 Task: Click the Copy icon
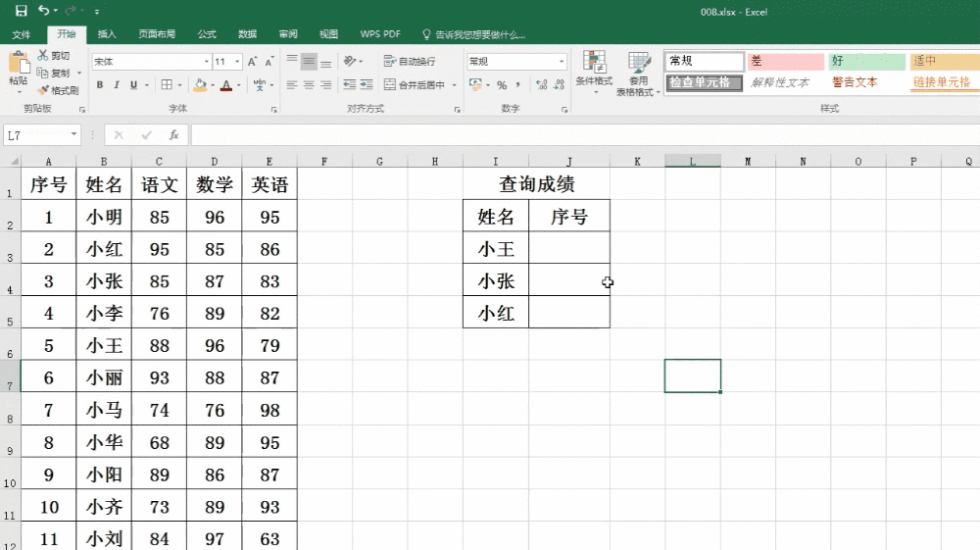point(42,73)
